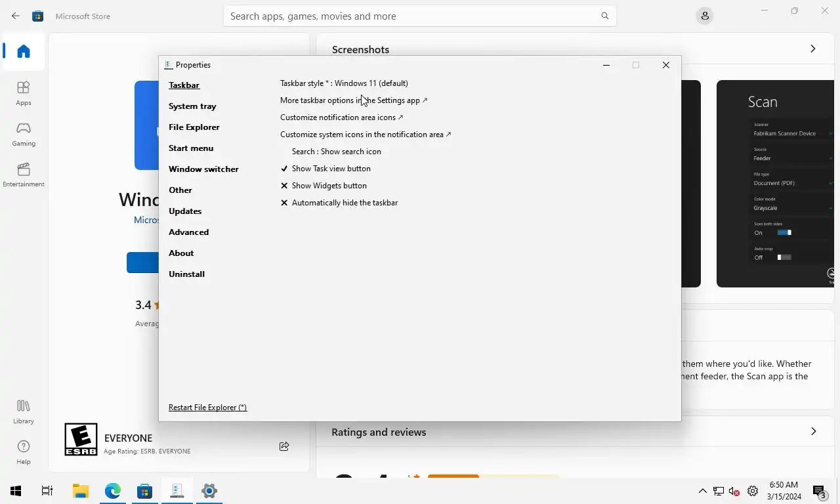Open the Scan app screenshot thumbnail
Viewport: 840px width, 504px height.
(775, 184)
